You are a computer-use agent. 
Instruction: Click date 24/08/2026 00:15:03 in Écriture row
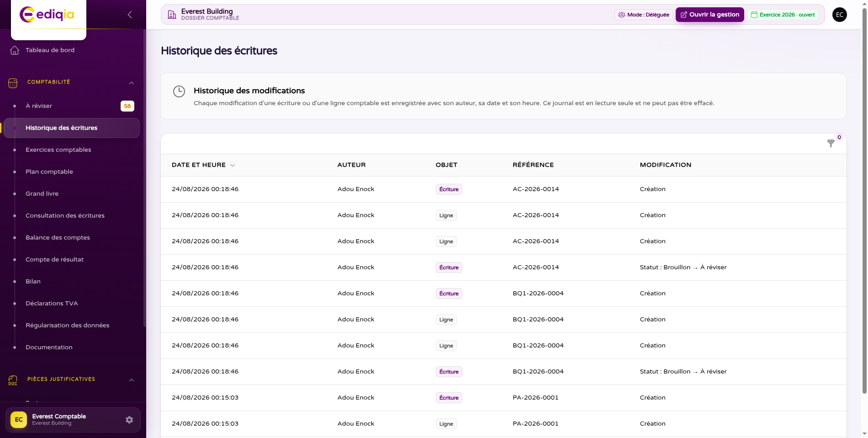pos(205,398)
